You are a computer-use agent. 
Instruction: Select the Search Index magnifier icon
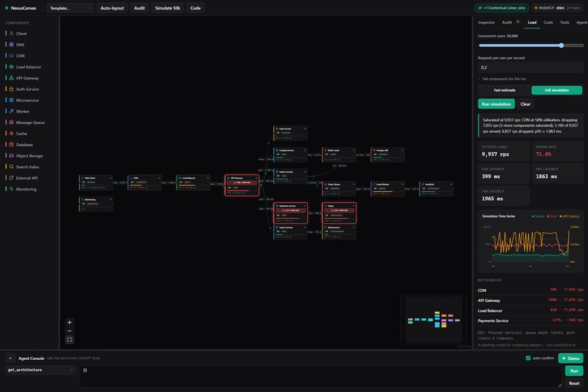[x=11, y=166]
